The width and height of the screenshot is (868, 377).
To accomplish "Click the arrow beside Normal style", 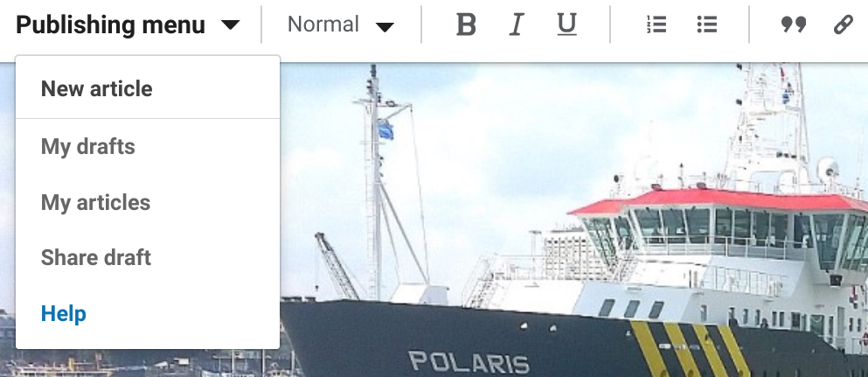I will pyautogui.click(x=385, y=26).
